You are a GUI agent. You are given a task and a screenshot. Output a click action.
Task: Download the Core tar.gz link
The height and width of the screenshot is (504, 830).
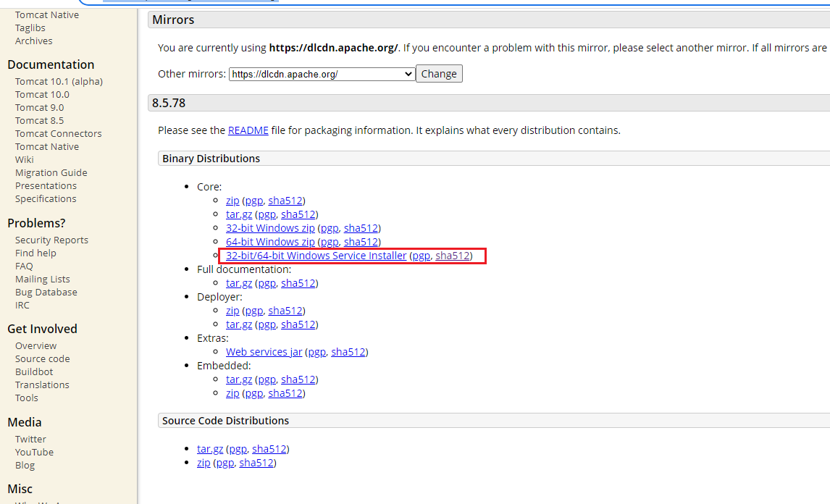pyautogui.click(x=239, y=214)
